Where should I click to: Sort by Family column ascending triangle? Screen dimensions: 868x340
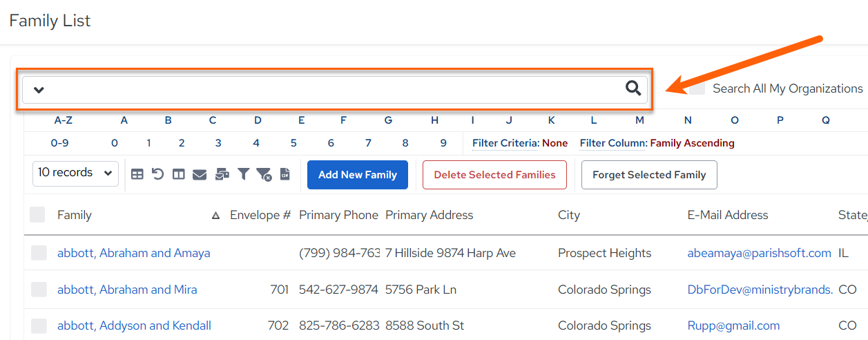[x=215, y=216]
